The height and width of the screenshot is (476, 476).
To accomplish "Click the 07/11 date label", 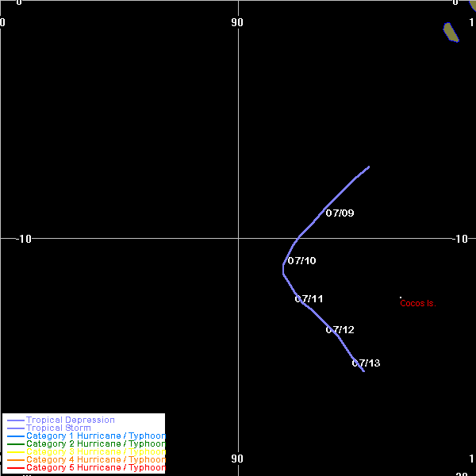I will tap(309, 299).
